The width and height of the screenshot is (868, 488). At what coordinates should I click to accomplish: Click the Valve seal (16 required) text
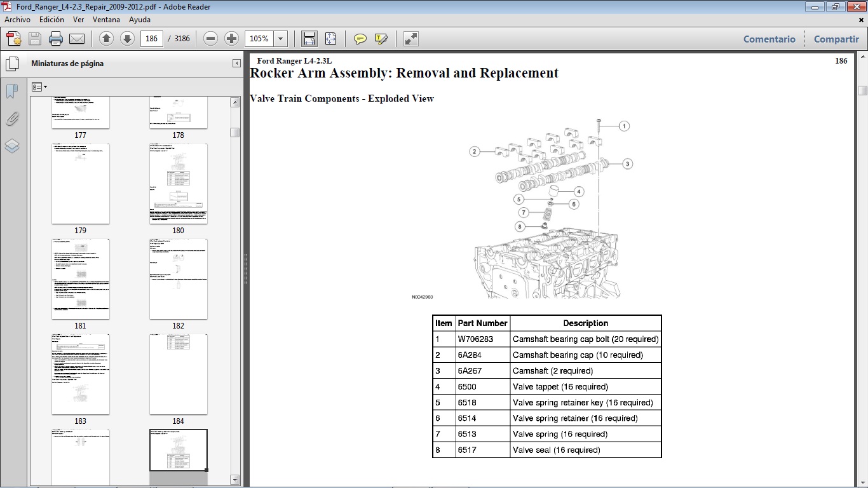pos(557,450)
